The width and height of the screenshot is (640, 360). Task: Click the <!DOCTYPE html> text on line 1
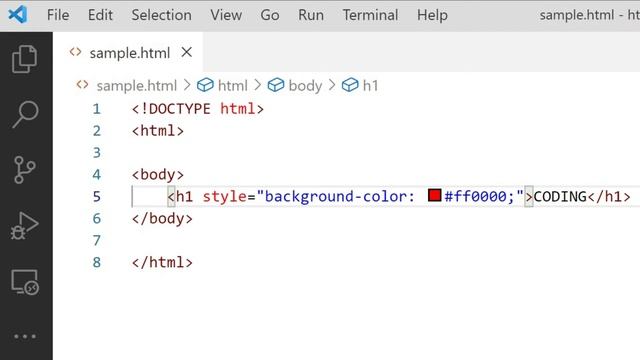pos(198,109)
